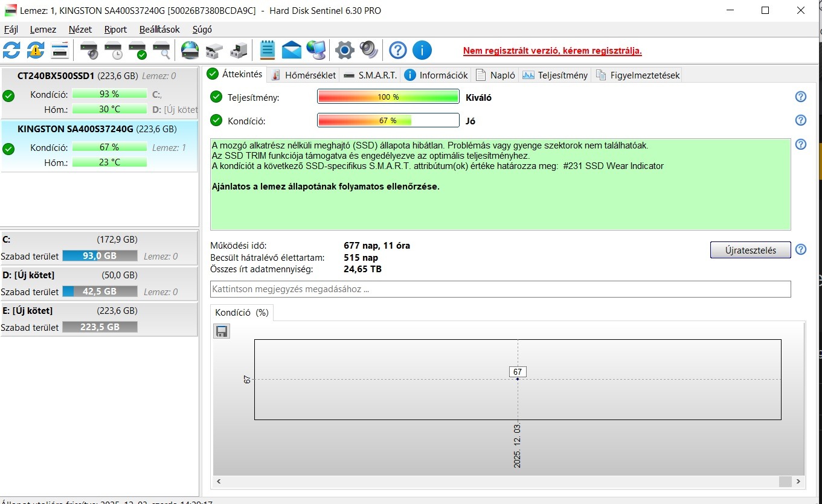The image size is (822, 504).
Task: Click the Teljesítmény 100 % bar
Action: pyautogui.click(x=388, y=97)
